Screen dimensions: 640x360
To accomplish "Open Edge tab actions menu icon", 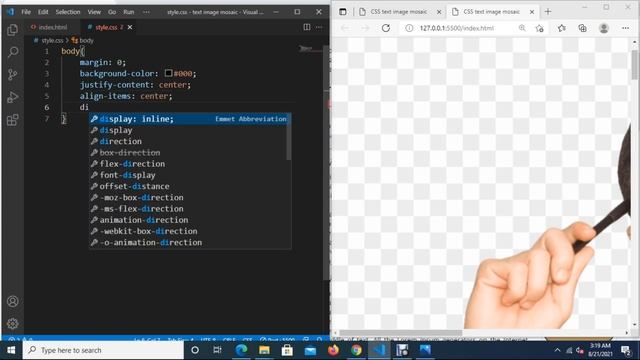I will coord(343,12).
